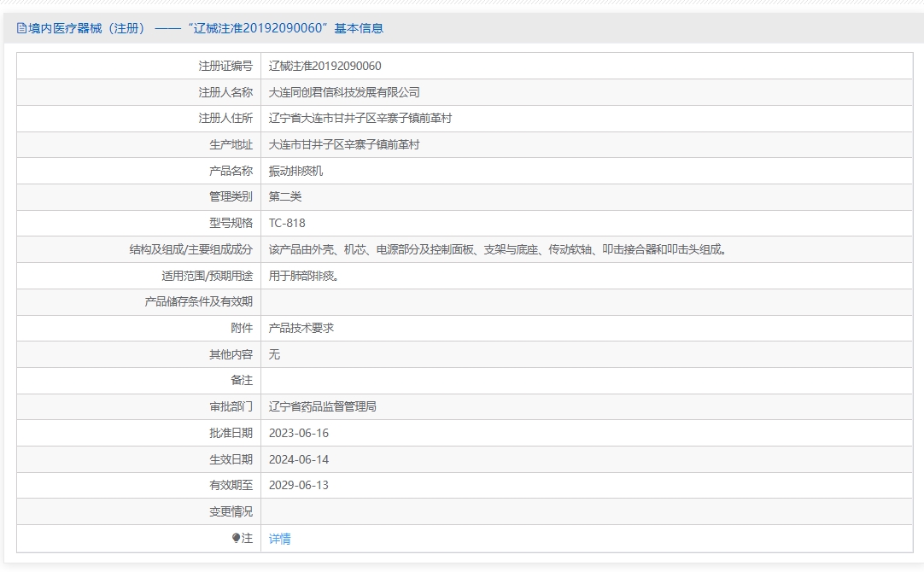Select the 产品技术要求 value
Image resolution: width=924 pixels, height=572 pixels.
pyautogui.click(x=301, y=328)
